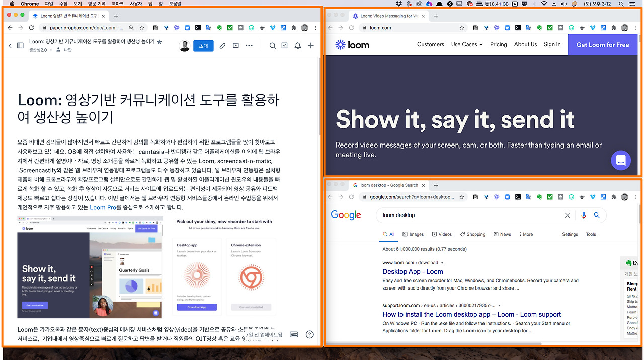
Task: Click the embedded Loom homepage screenshot image
Action: click(x=90, y=267)
